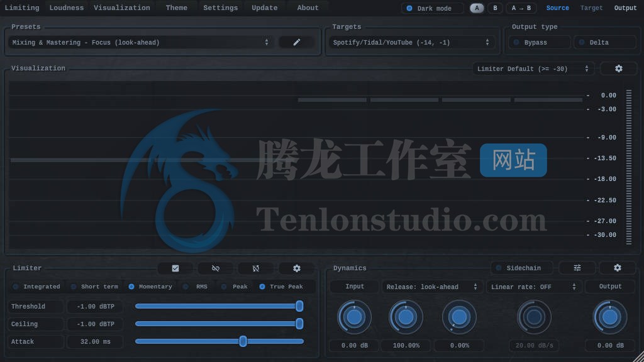Open the Update menu
The width and height of the screenshot is (644, 362).
[265, 8]
